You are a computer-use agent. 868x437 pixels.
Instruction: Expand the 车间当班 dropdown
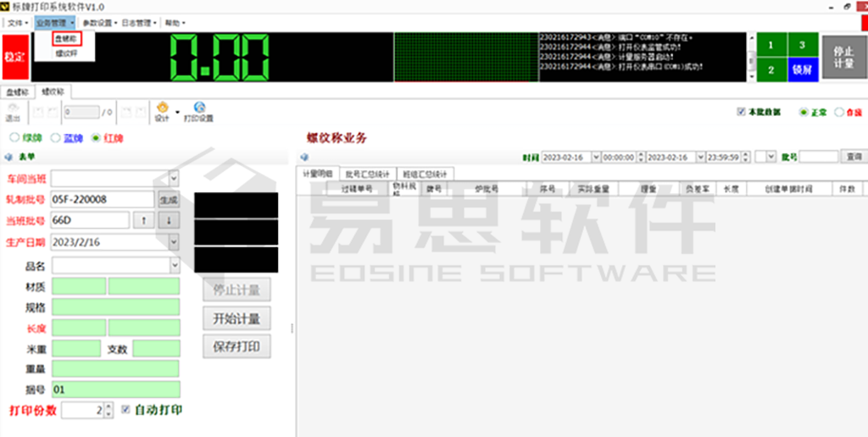click(x=174, y=178)
